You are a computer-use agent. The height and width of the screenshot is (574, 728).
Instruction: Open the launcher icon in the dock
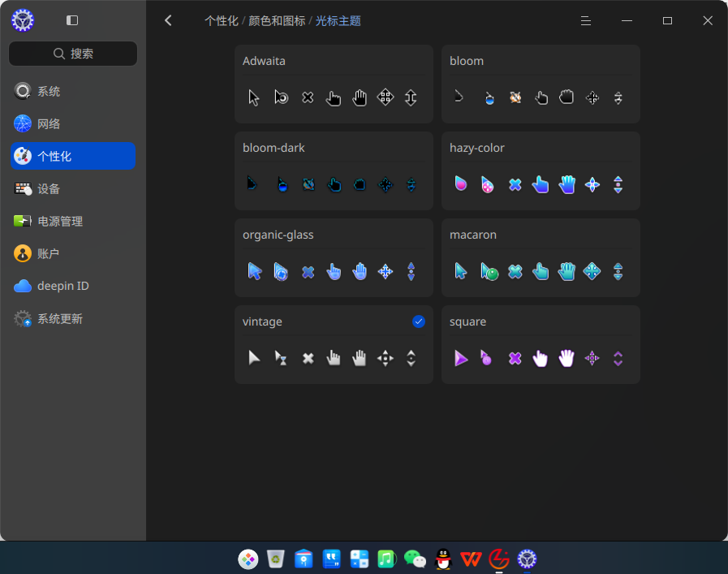coord(248,559)
